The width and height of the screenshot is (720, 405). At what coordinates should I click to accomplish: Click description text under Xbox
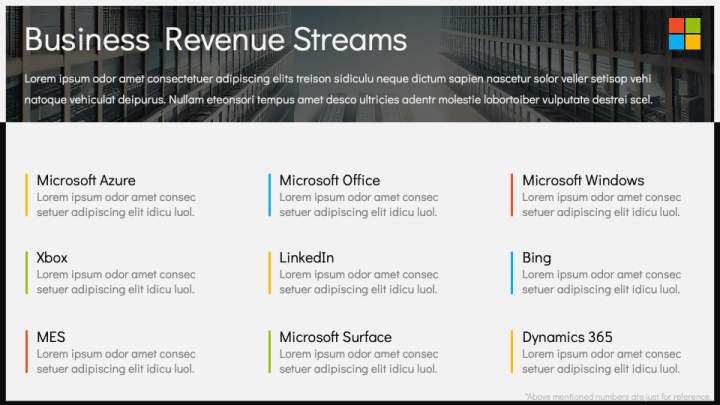point(116,282)
